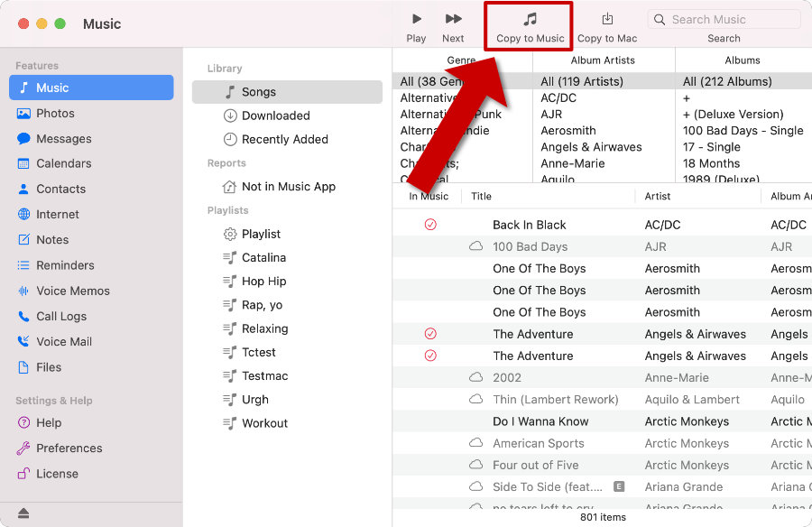This screenshot has width=812, height=527.
Task: Select Aerosmith in Album Artists column
Action: (x=604, y=131)
